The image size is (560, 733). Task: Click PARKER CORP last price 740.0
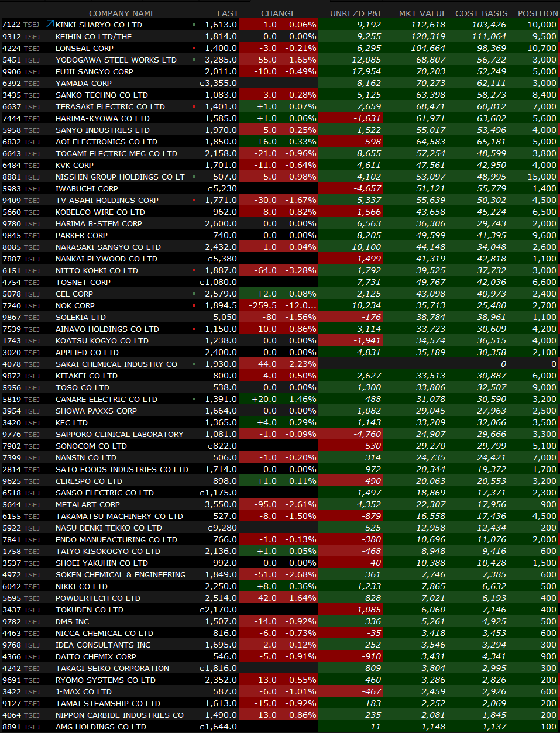pyautogui.click(x=225, y=235)
